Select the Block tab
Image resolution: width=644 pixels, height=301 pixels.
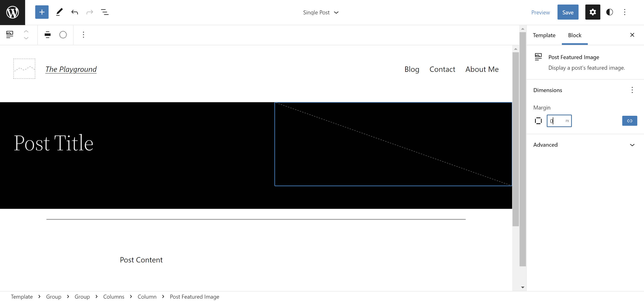575,35
